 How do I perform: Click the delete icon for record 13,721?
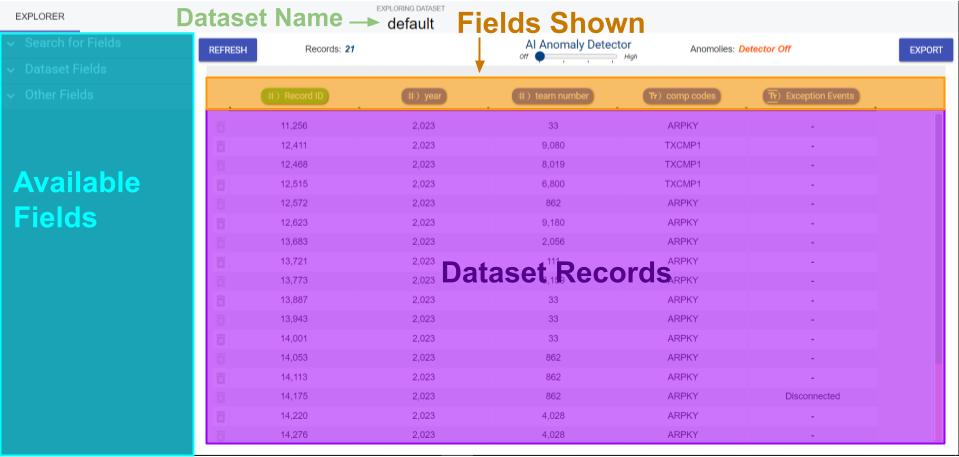click(221, 262)
